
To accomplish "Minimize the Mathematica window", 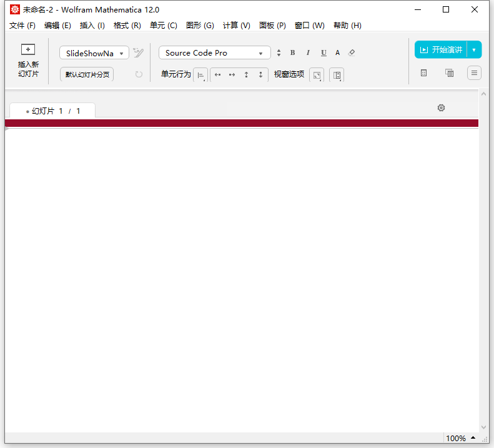I will [418, 9].
